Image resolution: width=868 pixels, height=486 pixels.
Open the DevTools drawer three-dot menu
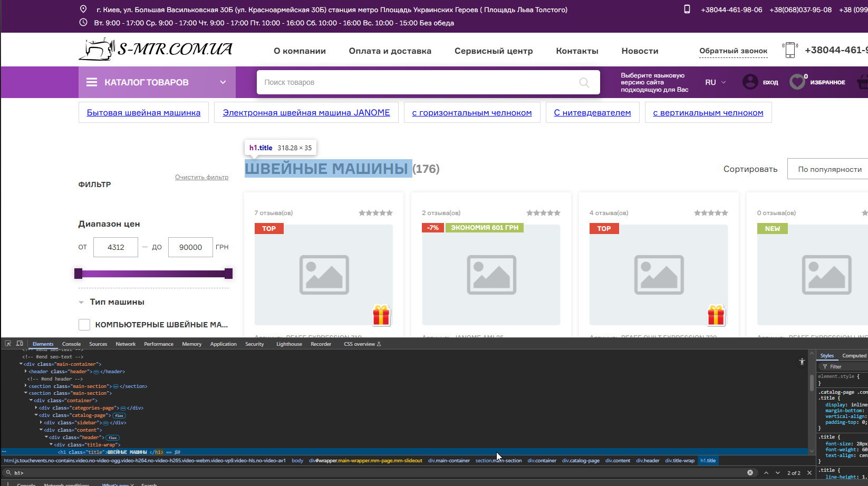coord(7,483)
